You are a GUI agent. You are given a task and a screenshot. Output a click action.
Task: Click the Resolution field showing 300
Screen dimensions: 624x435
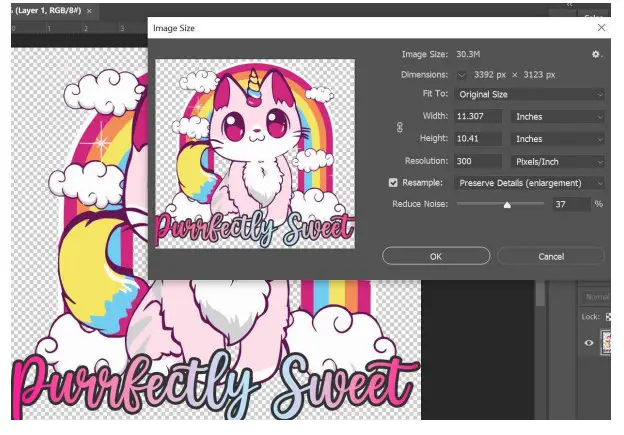click(478, 161)
